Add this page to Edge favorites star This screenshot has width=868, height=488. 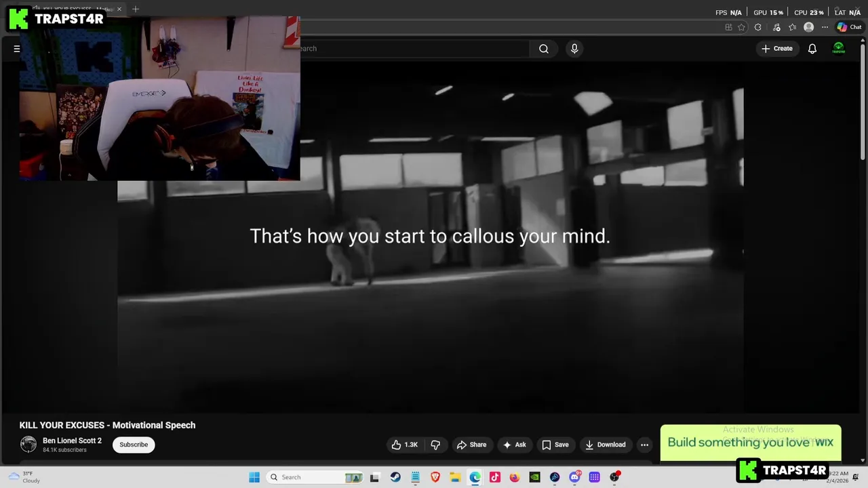[741, 27]
